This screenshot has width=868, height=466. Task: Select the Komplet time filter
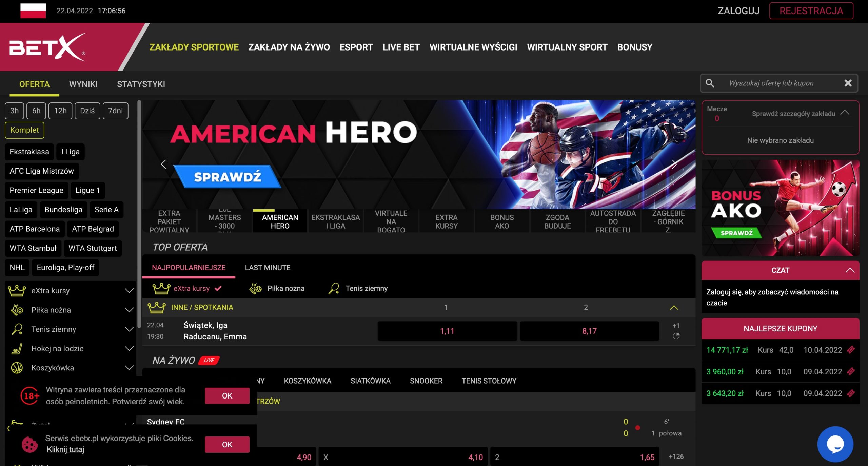pyautogui.click(x=24, y=130)
